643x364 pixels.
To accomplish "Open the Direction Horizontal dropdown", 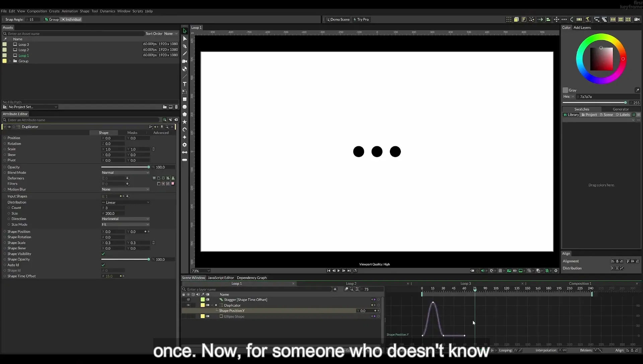I will pyautogui.click(x=125, y=219).
